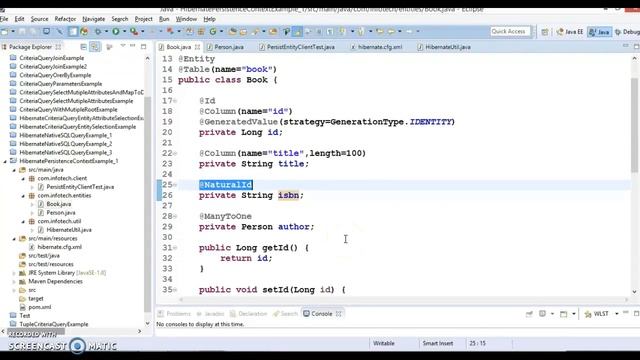Select Person.java in Package Explorer
The width and height of the screenshot is (640, 360).
(x=60, y=213)
